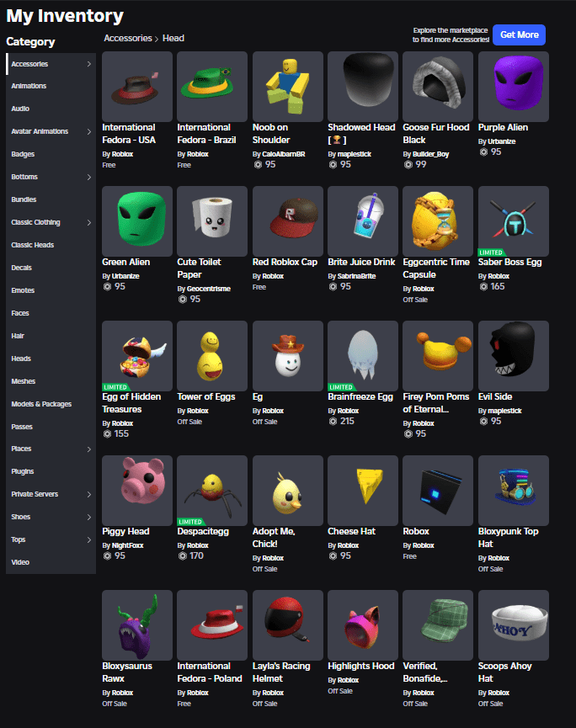Image resolution: width=576 pixels, height=728 pixels.
Task: Select Goose Fur Hood Black image
Action: point(438,87)
